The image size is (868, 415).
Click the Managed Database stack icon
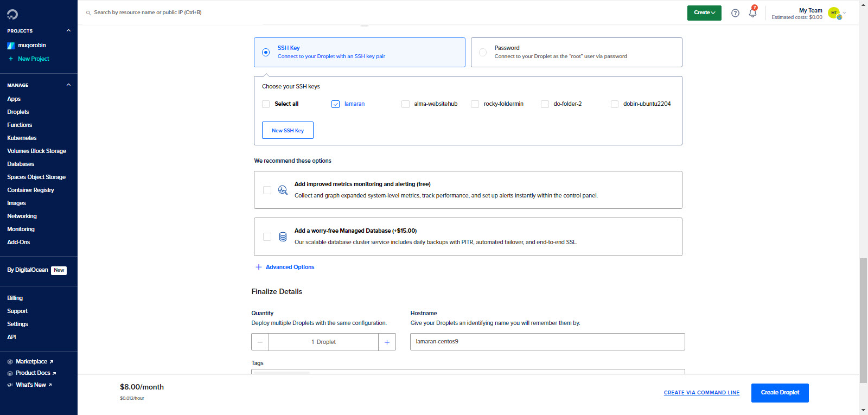pos(283,237)
